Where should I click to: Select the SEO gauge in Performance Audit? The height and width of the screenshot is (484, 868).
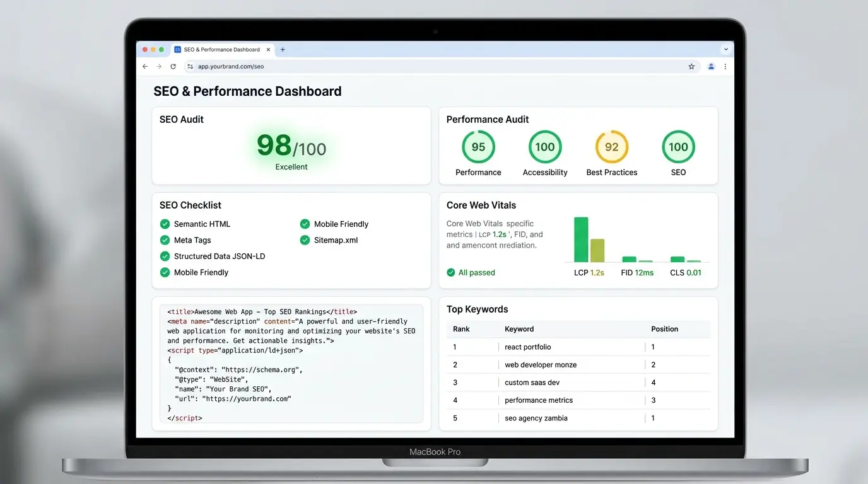point(678,147)
